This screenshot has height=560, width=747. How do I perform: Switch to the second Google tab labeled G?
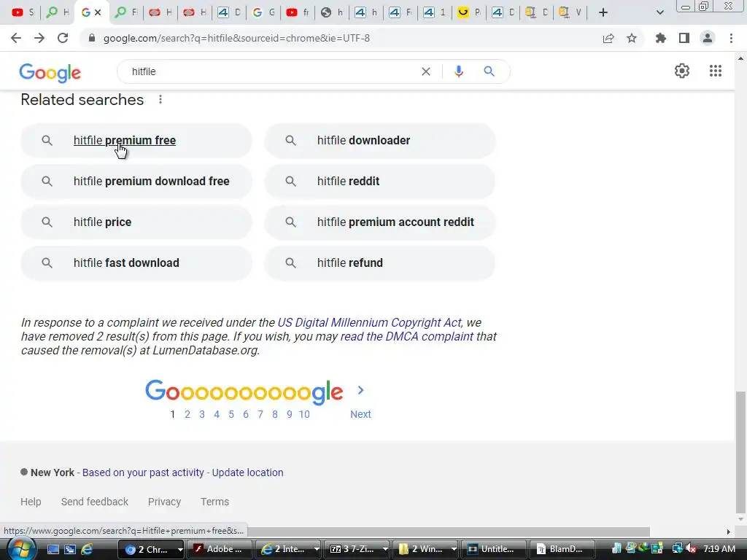click(x=263, y=12)
